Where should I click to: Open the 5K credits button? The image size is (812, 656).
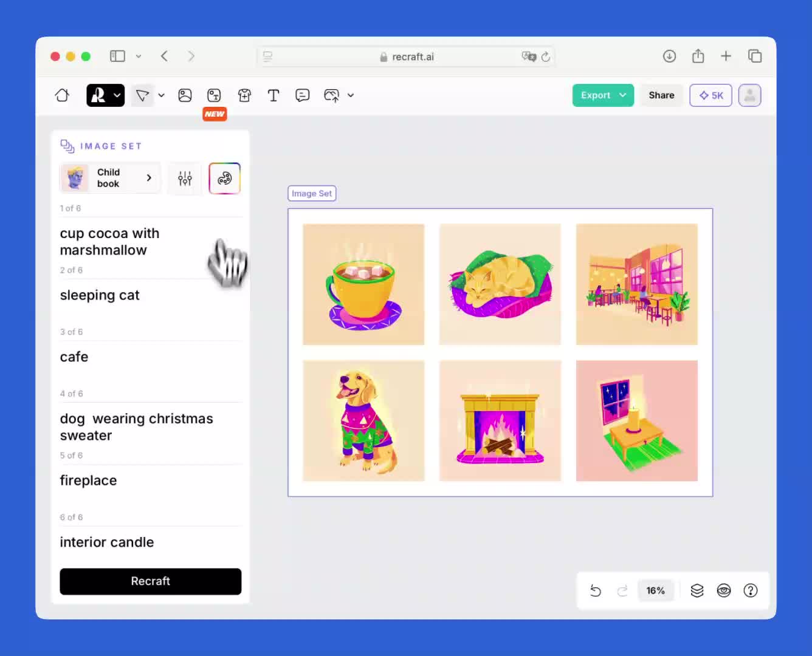[710, 95]
